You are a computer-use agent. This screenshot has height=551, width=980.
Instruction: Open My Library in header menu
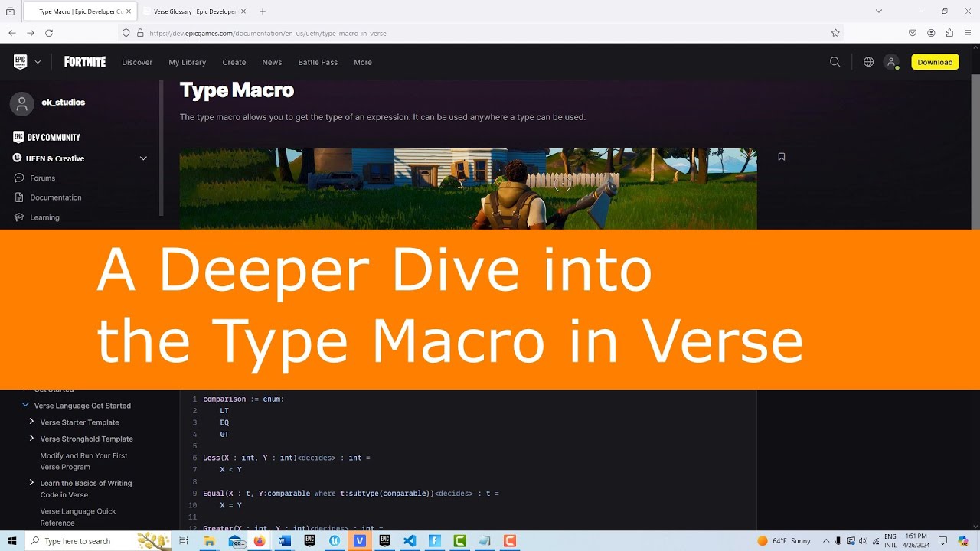click(188, 62)
